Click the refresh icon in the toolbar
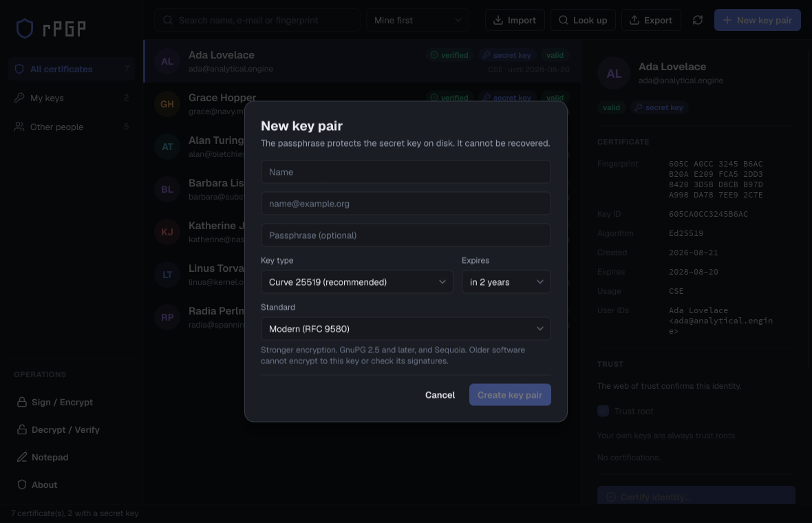This screenshot has width=812, height=523. [698, 20]
